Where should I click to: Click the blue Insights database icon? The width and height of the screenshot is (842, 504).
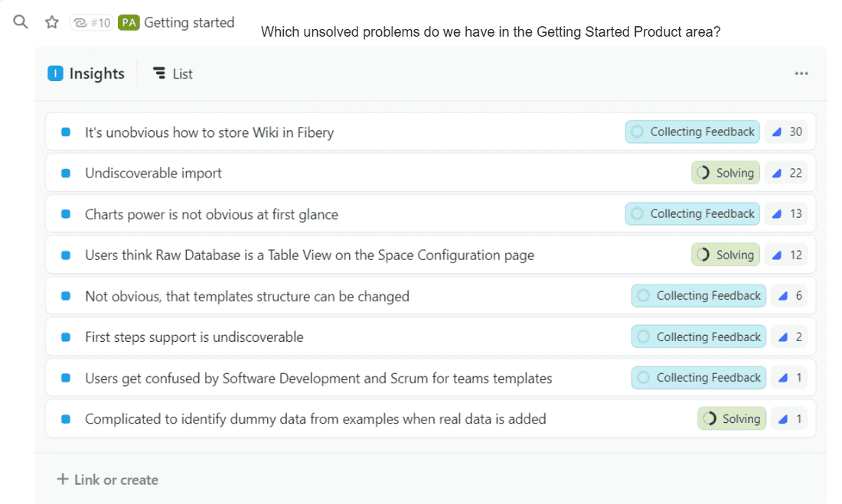(55, 73)
